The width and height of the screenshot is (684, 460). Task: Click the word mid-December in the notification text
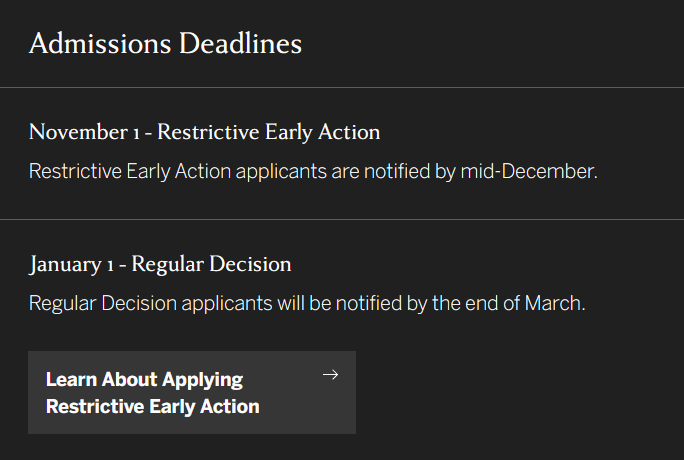pos(527,171)
